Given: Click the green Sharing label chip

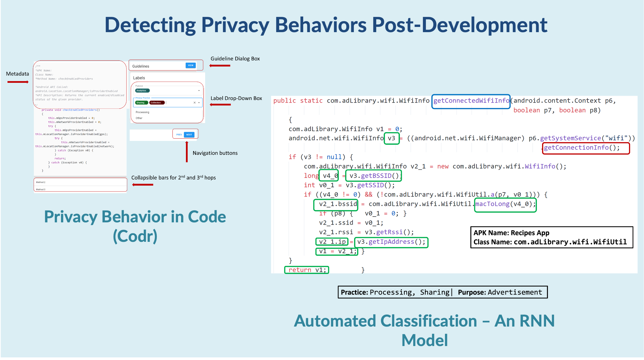Looking at the screenshot, I should coord(141,103).
